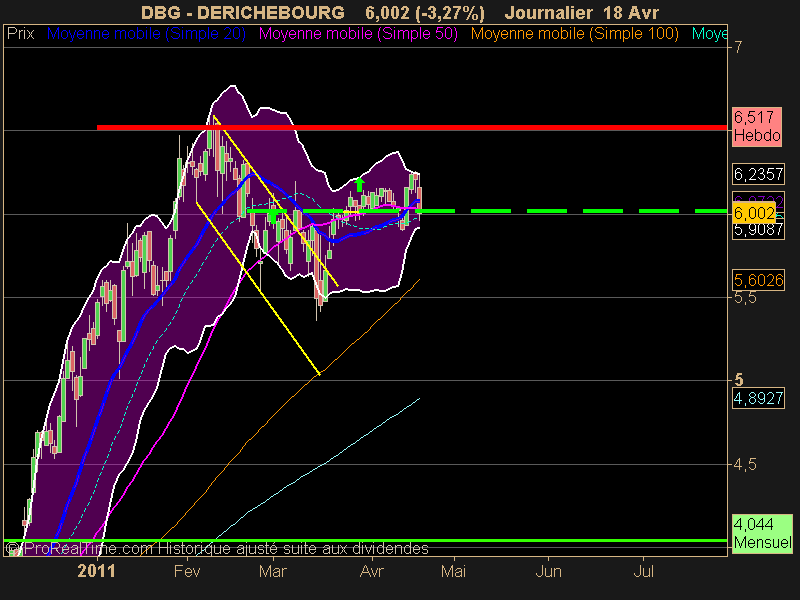
Task: Click the green down arrow signal marker
Action: [x=273, y=217]
